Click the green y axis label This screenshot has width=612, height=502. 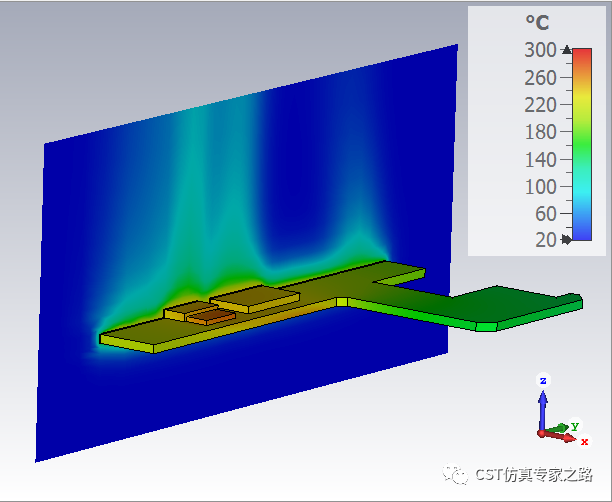pyautogui.click(x=575, y=426)
